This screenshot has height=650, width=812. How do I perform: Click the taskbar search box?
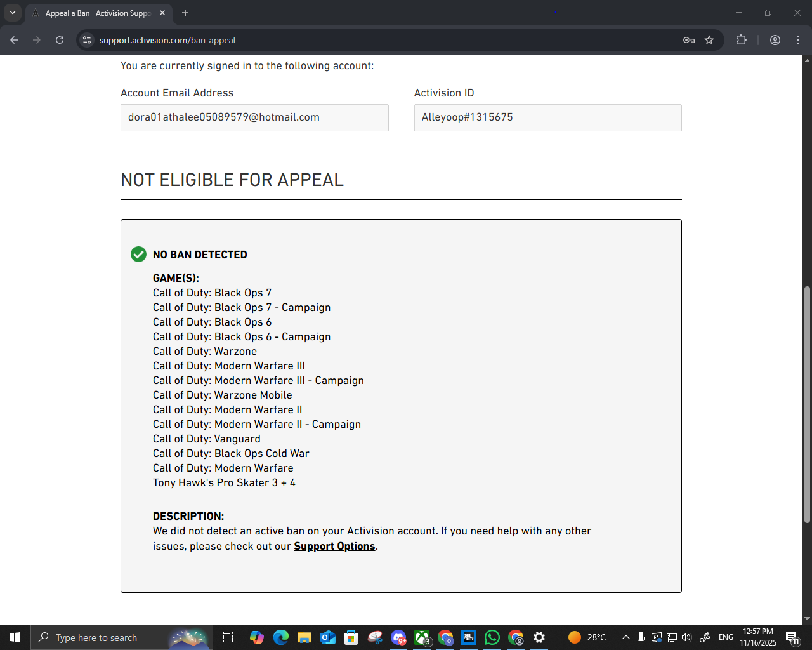coord(122,637)
